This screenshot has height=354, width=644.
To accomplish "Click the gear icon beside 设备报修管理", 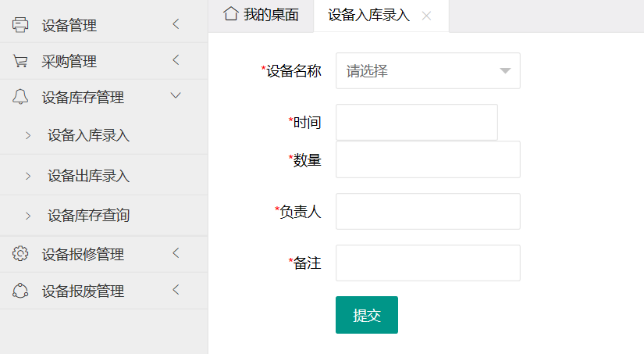I will tap(20, 254).
